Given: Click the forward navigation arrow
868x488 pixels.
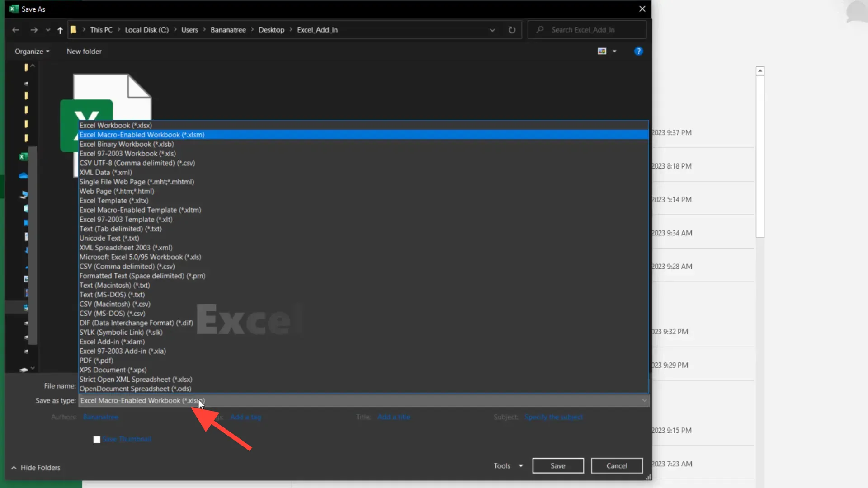Looking at the screenshot, I should point(34,29).
